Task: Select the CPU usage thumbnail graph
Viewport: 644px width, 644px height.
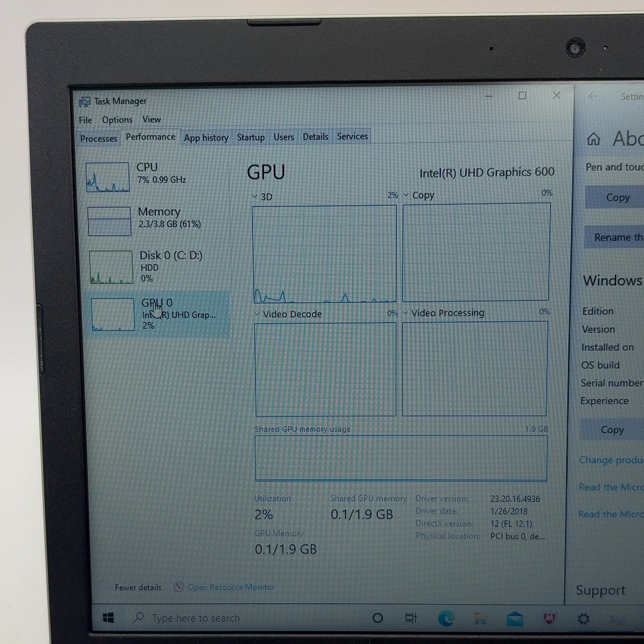Action: [107, 177]
